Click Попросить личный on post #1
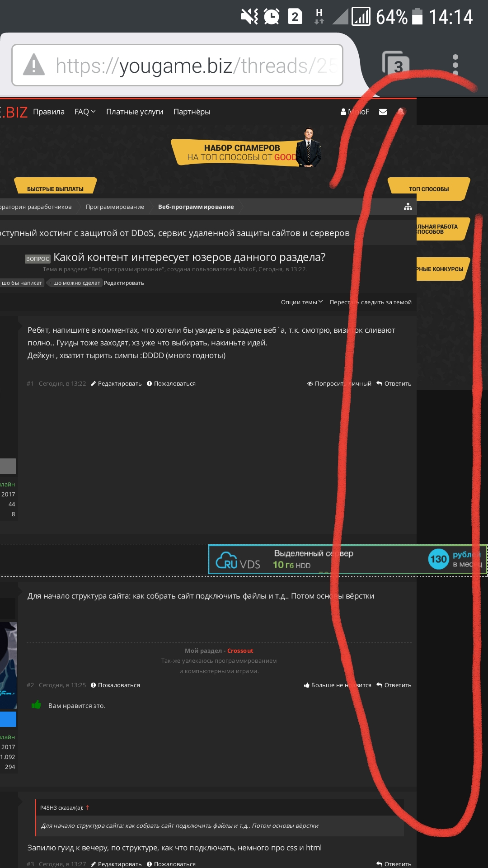The width and height of the screenshot is (488, 868). pos(339,383)
